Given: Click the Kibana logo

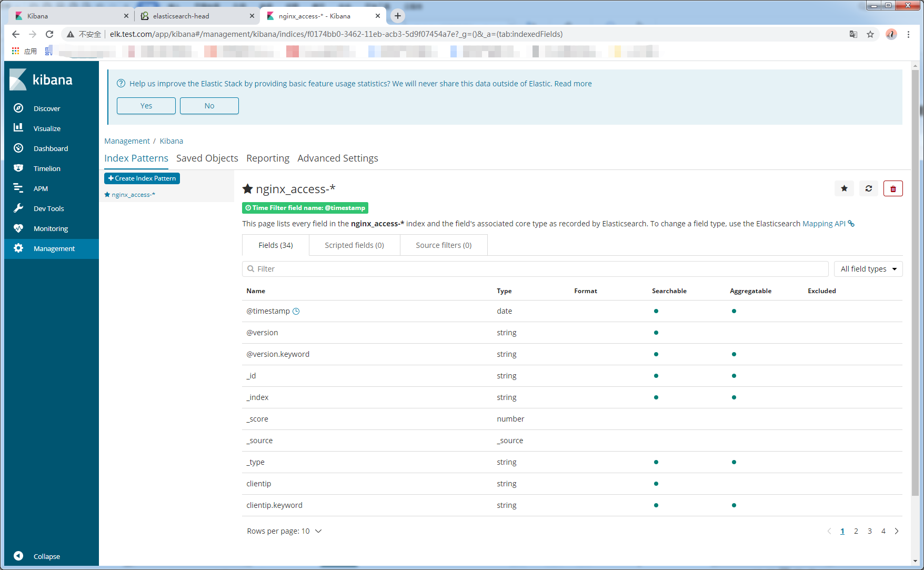Looking at the screenshot, I should pyautogui.click(x=41, y=79).
